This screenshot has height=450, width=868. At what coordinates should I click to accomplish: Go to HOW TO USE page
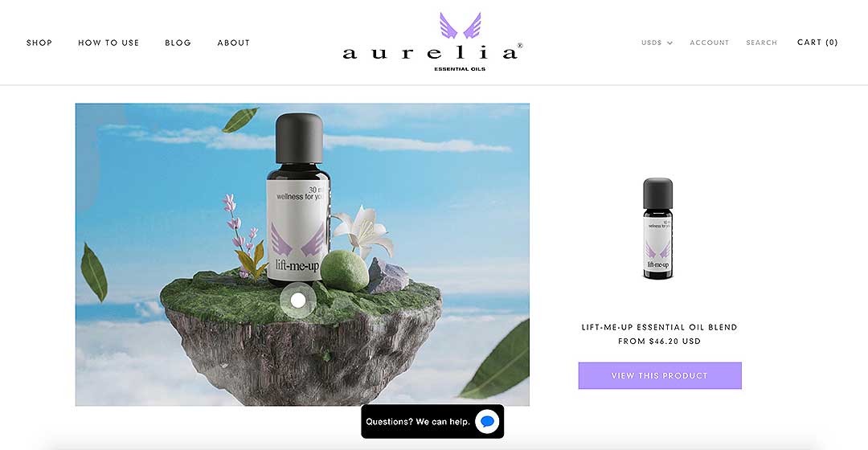coord(108,43)
